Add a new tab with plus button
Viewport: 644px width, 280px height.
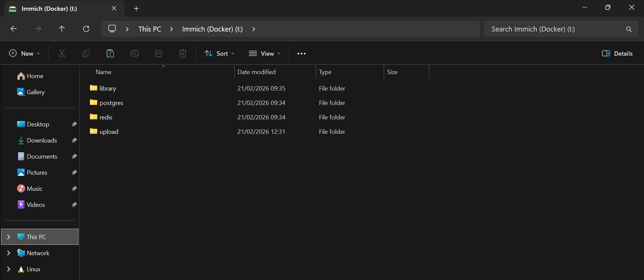point(136,8)
